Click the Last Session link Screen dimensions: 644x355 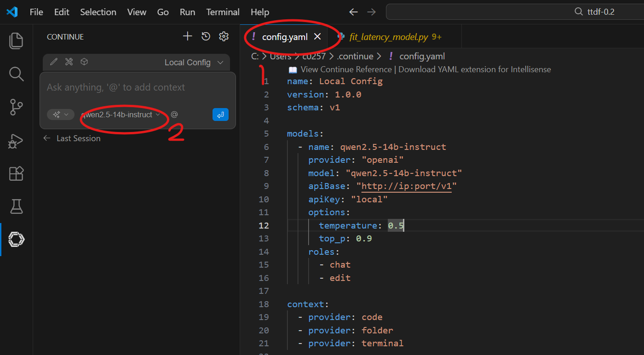tap(78, 138)
